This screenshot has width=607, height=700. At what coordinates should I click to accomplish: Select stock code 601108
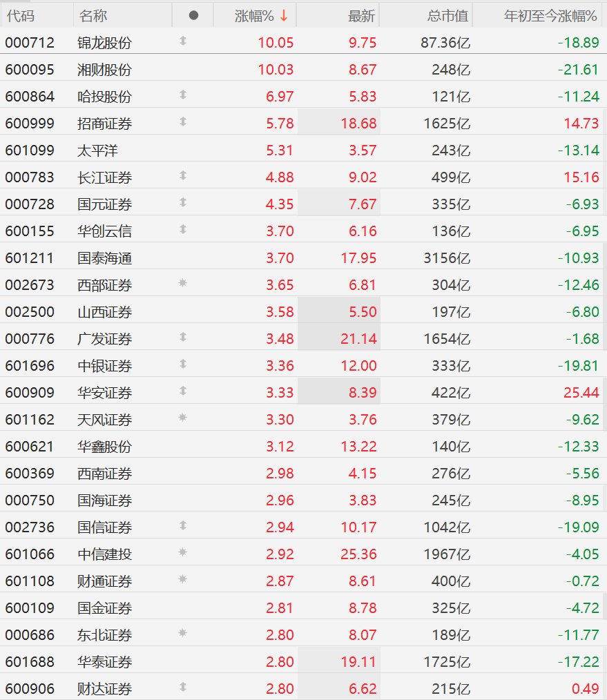point(30,581)
